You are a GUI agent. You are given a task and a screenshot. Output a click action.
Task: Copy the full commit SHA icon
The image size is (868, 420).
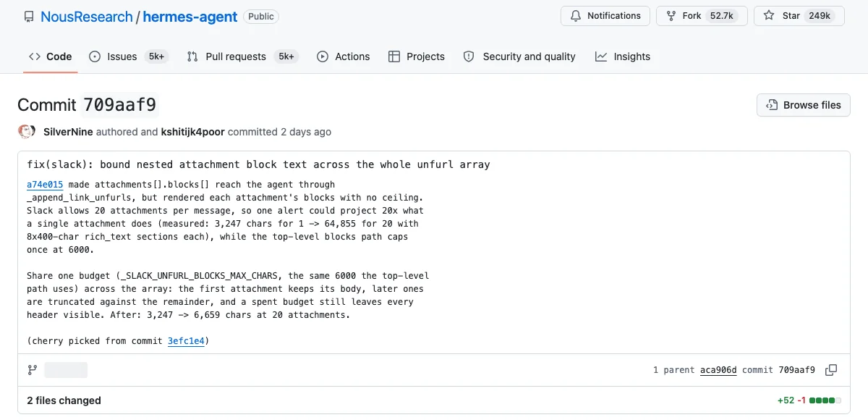(831, 370)
